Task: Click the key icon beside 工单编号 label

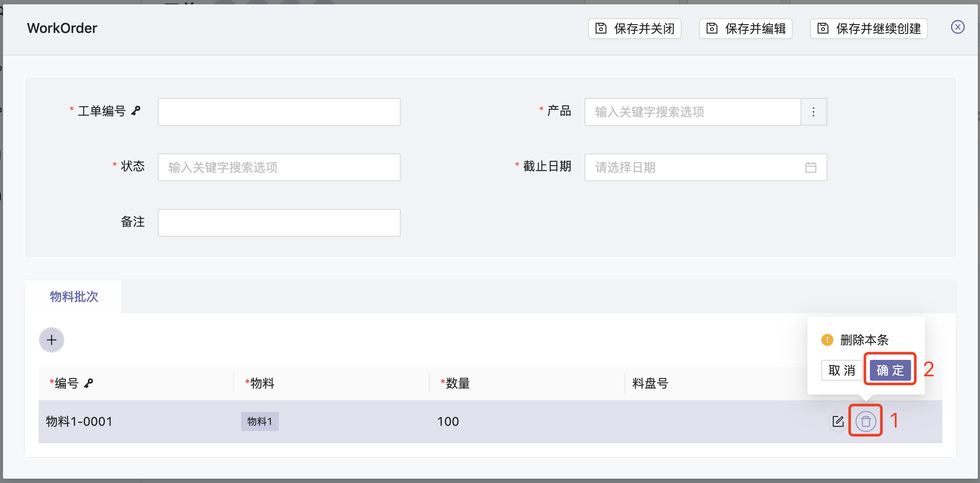Action: coord(136,111)
